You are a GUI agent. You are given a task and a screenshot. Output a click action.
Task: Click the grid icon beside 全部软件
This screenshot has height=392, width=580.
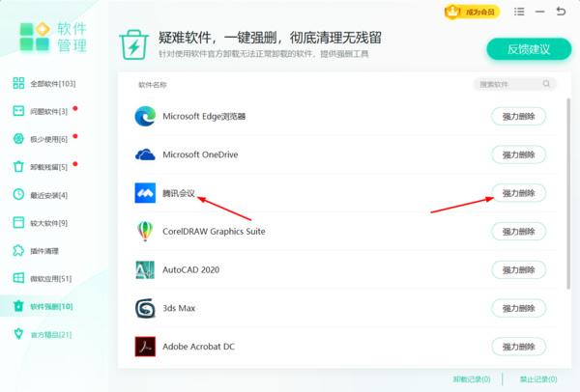point(18,83)
